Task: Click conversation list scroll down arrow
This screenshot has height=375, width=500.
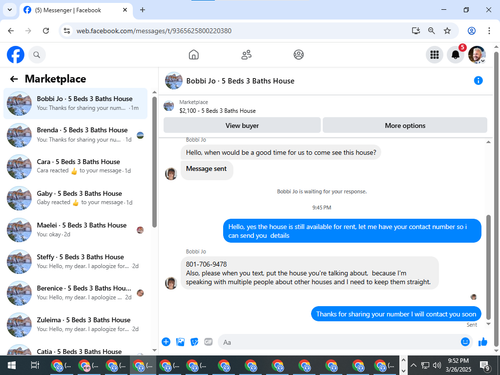Action: (154, 350)
